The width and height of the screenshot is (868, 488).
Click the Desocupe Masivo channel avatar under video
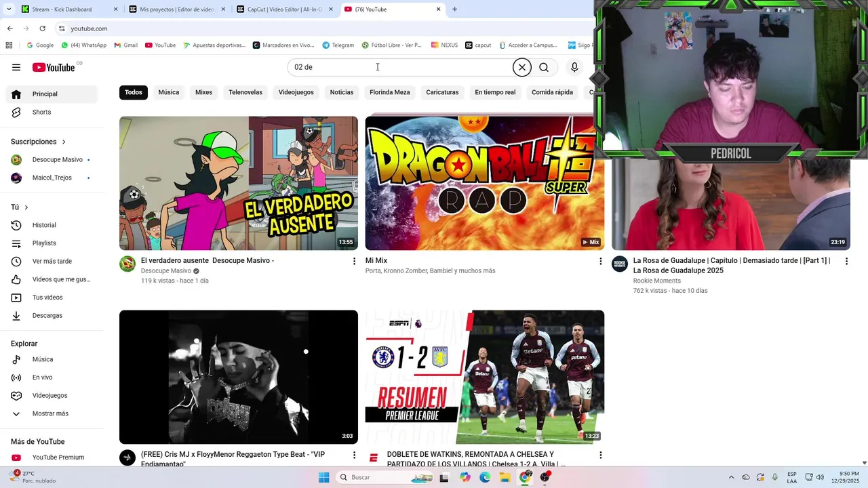click(x=127, y=264)
